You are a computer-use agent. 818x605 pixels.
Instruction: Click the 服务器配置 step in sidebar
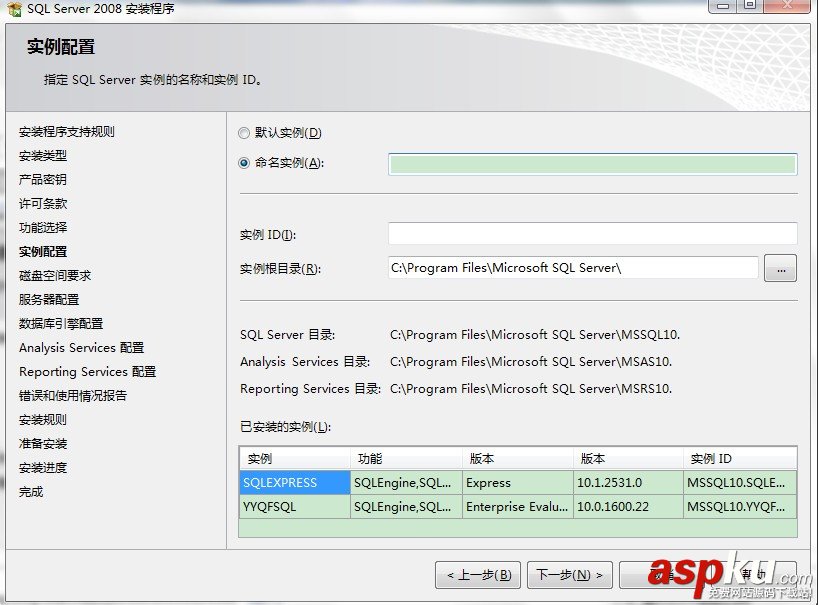point(49,299)
